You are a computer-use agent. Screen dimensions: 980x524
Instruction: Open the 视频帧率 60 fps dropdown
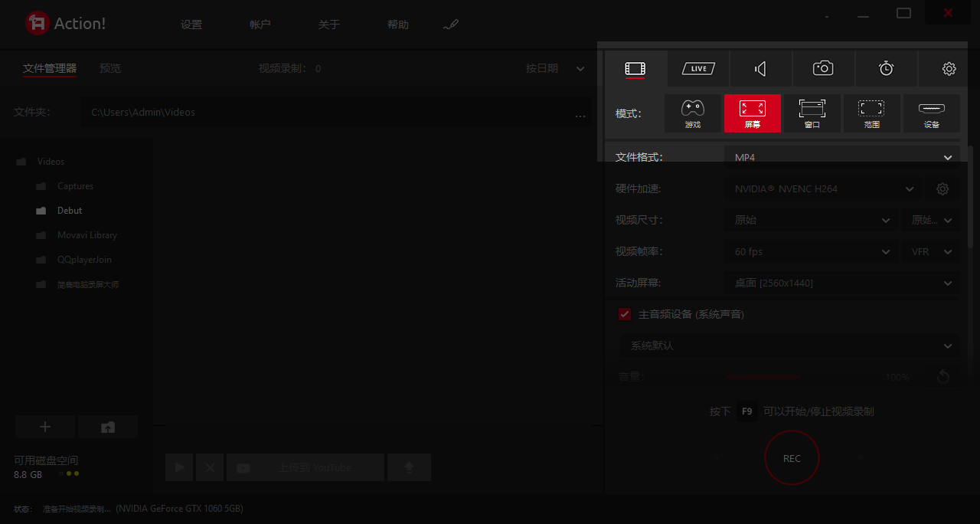810,251
